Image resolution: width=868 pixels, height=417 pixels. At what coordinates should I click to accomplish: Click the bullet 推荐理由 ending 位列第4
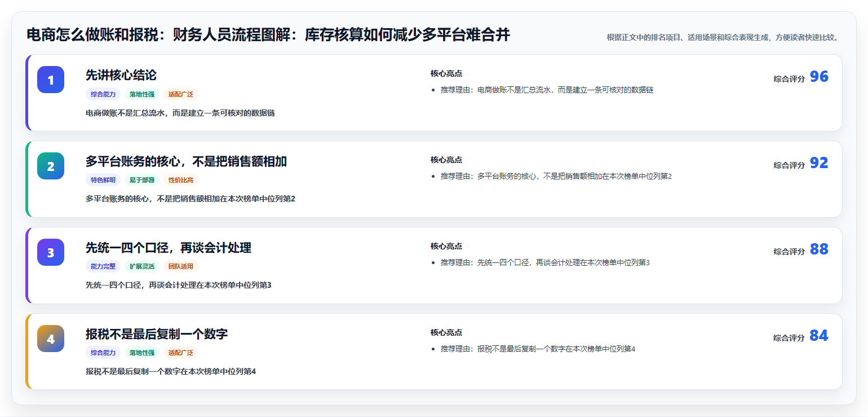[538, 349]
